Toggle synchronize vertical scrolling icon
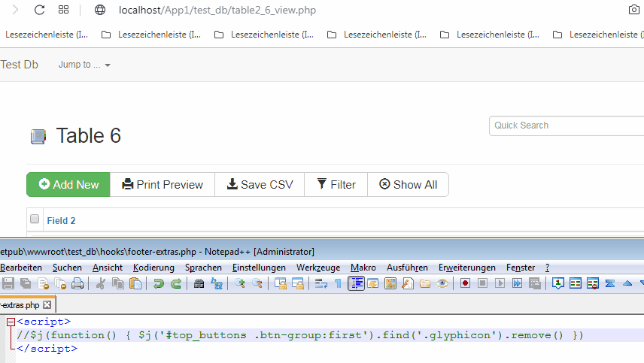 pos(281,283)
